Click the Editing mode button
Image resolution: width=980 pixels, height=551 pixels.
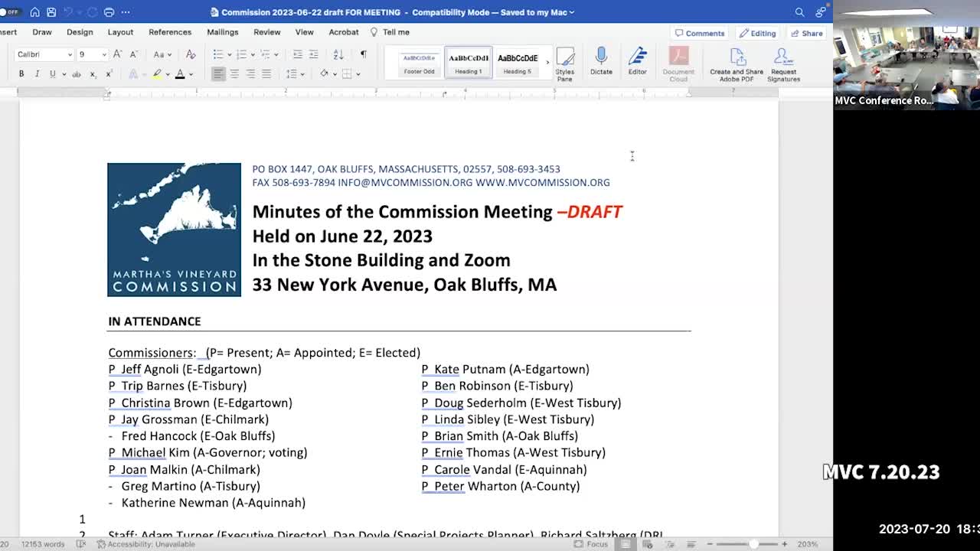coord(758,33)
